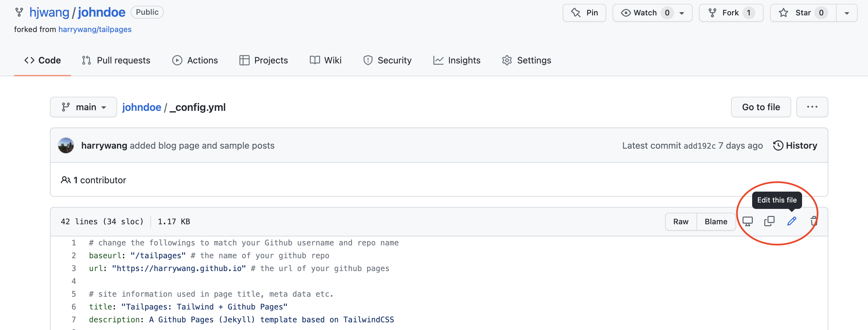Click the History clock icon

pos(778,145)
